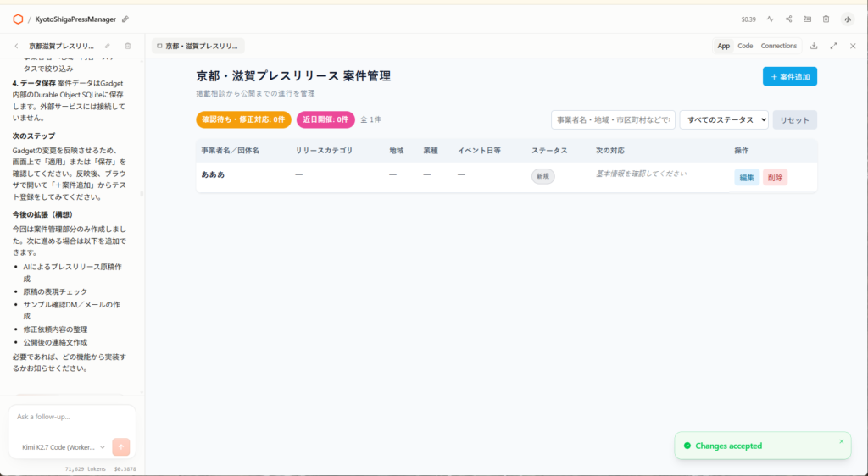This screenshot has width=868, height=476.
Task: Click the orange hexagon app logo
Action: [x=18, y=19]
